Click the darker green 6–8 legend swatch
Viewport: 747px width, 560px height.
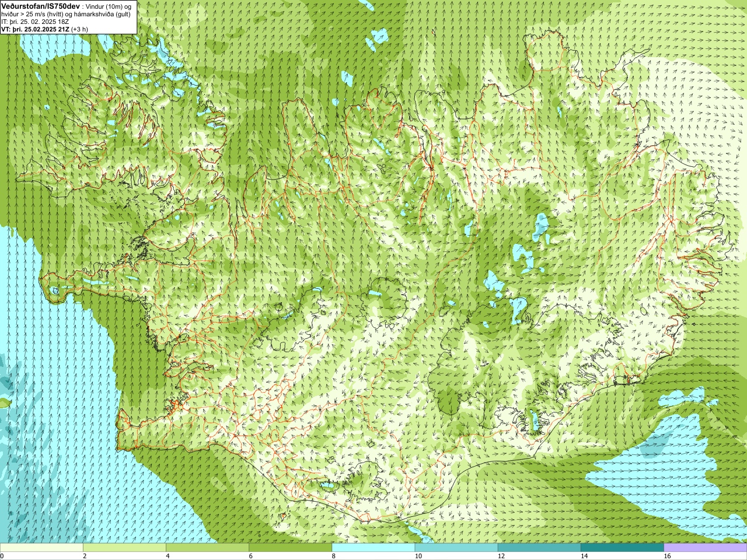click(x=291, y=548)
